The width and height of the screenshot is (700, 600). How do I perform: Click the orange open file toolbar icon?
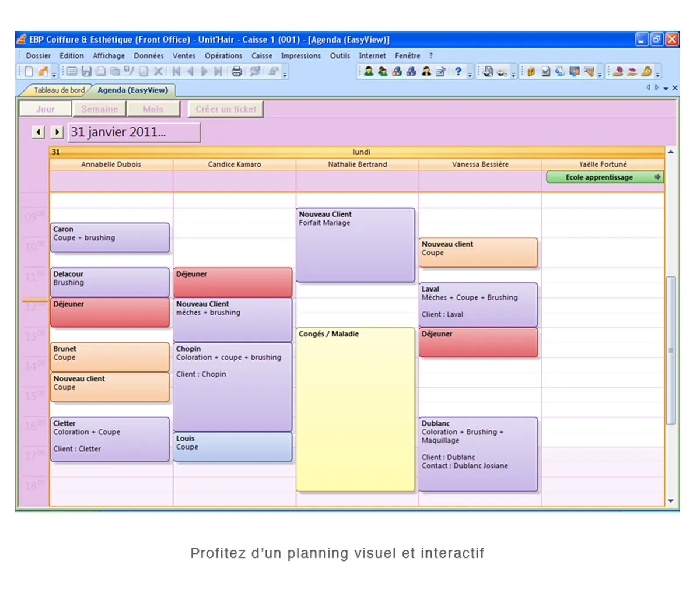[43, 72]
